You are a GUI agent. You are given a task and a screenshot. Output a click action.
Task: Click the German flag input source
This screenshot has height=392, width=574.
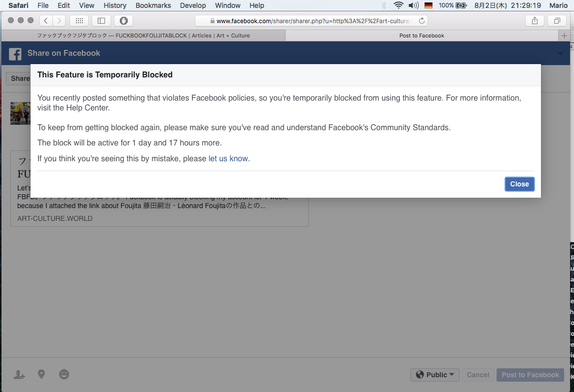(429, 5)
